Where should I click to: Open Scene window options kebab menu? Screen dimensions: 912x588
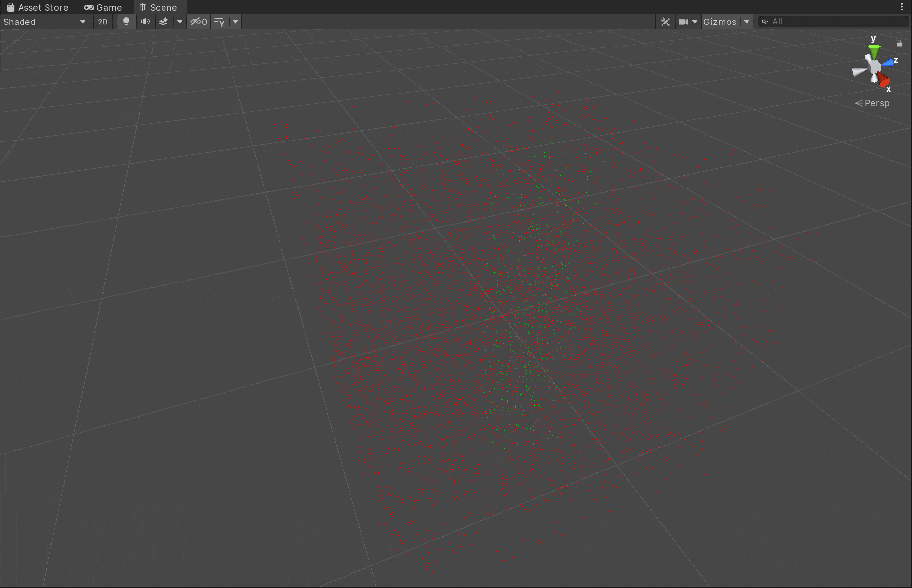(902, 7)
